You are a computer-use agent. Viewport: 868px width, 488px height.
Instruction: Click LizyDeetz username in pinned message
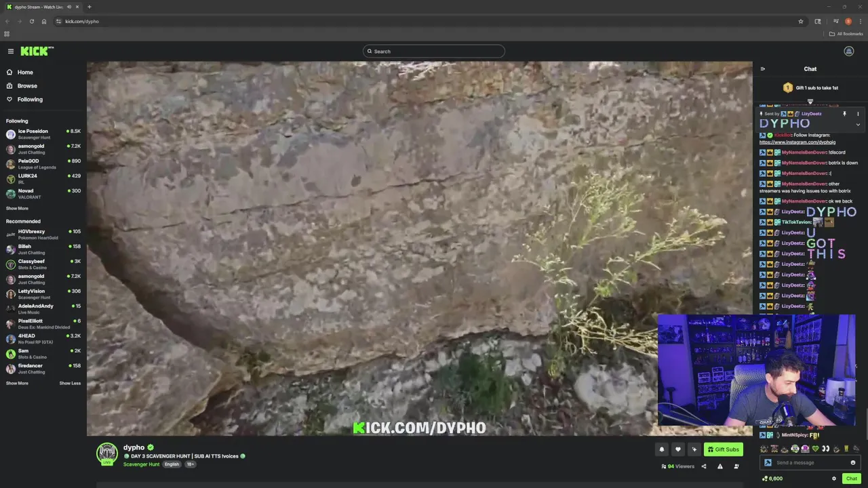tap(811, 114)
